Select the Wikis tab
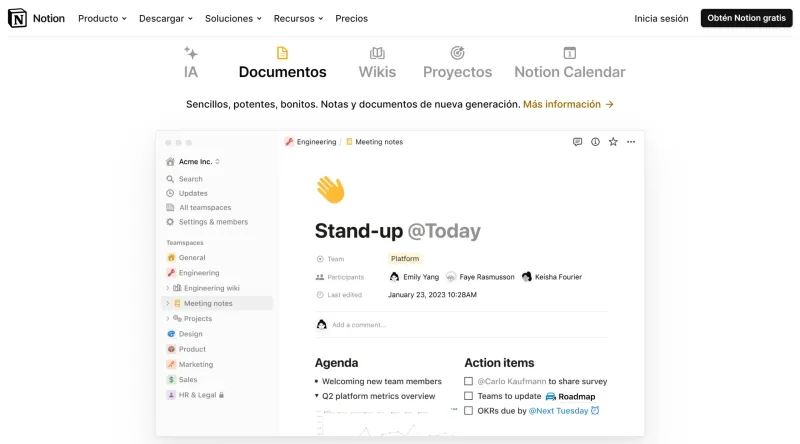Image resolution: width=800 pixels, height=444 pixels. (377, 63)
